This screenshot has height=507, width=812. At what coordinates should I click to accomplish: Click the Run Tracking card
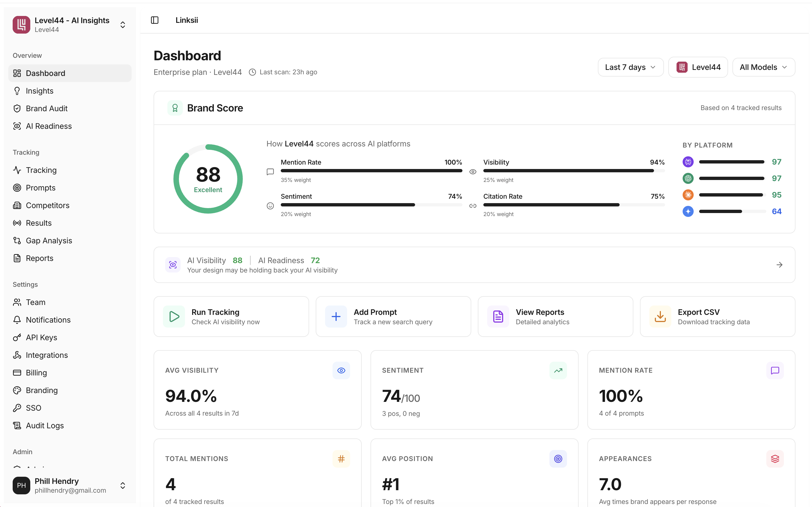[231, 317]
